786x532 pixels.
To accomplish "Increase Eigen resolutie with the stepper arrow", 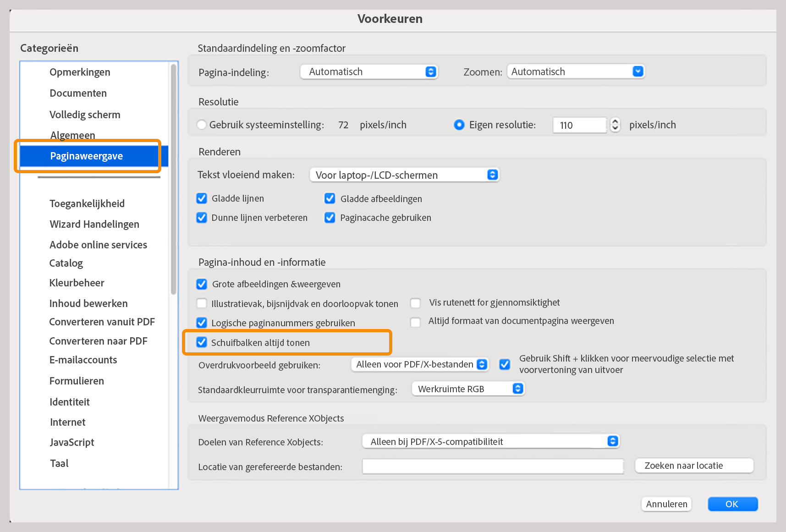I will [615, 121].
